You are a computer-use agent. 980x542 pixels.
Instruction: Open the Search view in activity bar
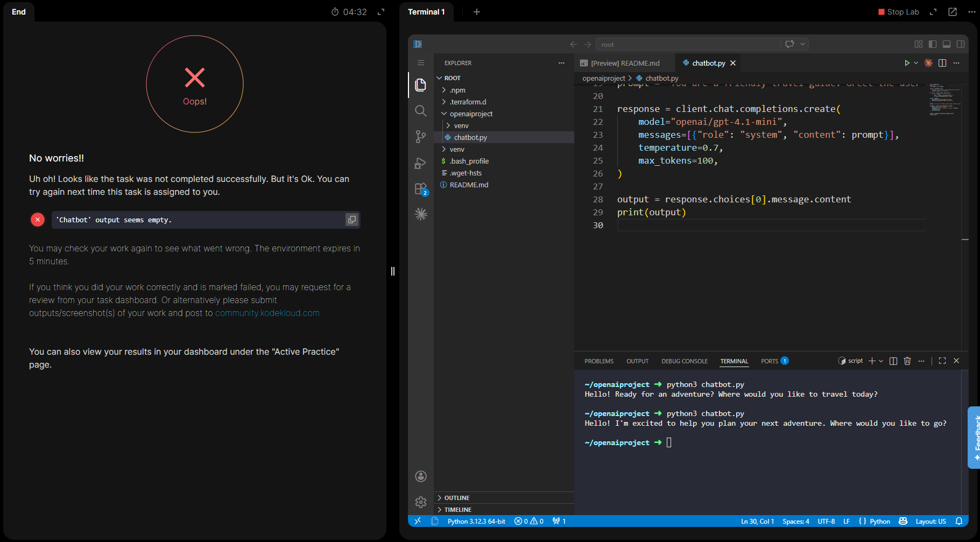[x=421, y=111]
